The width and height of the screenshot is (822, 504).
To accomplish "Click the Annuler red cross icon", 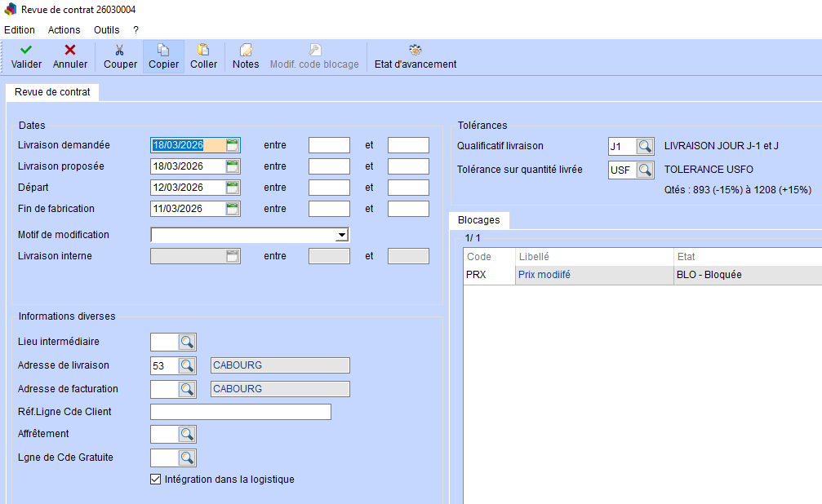I will pyautogui.click(x=70, y=51).
